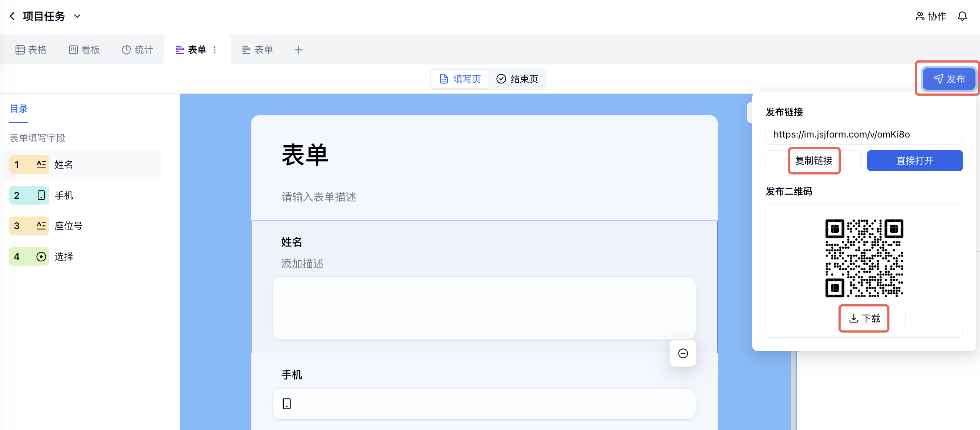980x430 pixels.
Task: Switch to the 表格 tab
Action: point(31,50)
